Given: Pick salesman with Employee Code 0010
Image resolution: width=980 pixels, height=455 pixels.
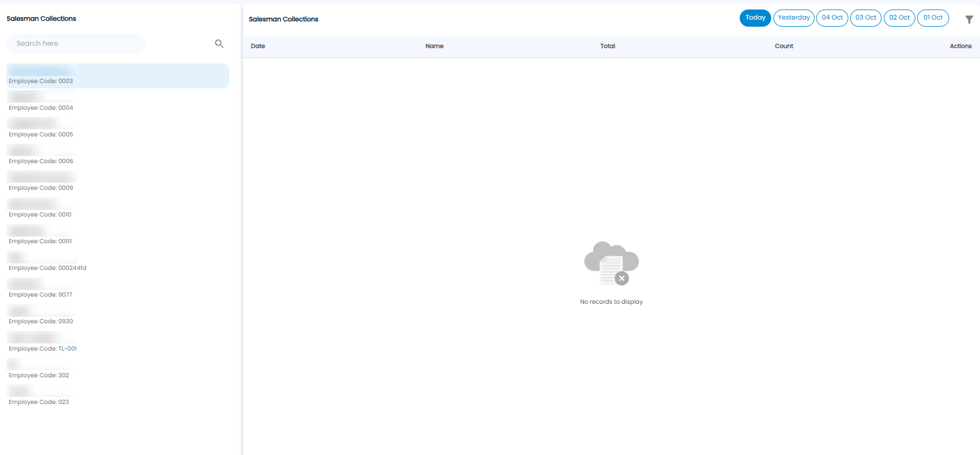Looking at the screenshot, I should tap(117, 209).
